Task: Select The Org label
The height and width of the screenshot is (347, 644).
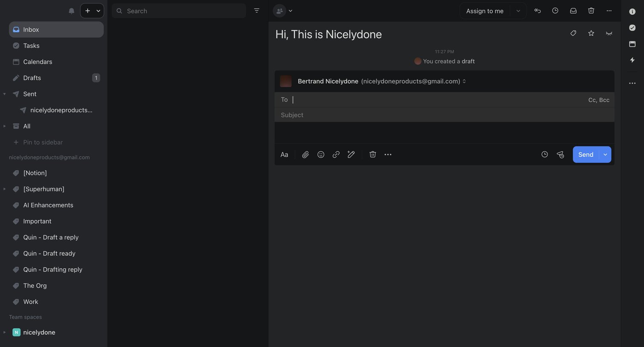Action: 56,286
